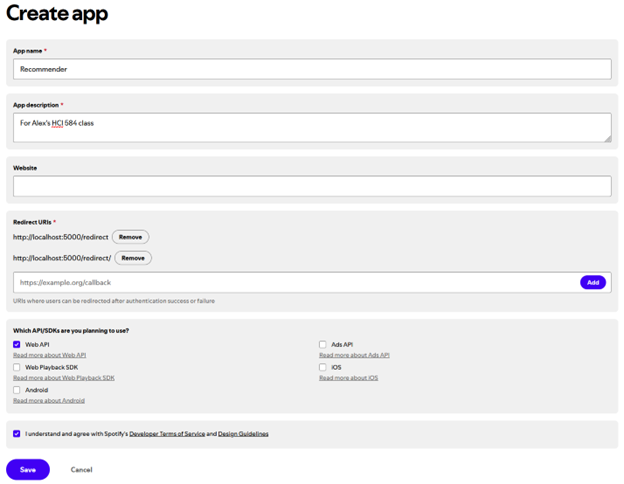The width and height of the screenshot is (624, 484).
Task: Remove the localhost:5000/redirect URI without slash
Action: tap(131, 237)
